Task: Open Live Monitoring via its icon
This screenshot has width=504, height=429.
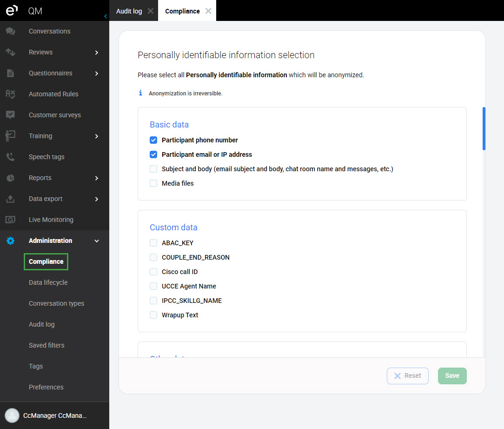Action: coord(10,220)
